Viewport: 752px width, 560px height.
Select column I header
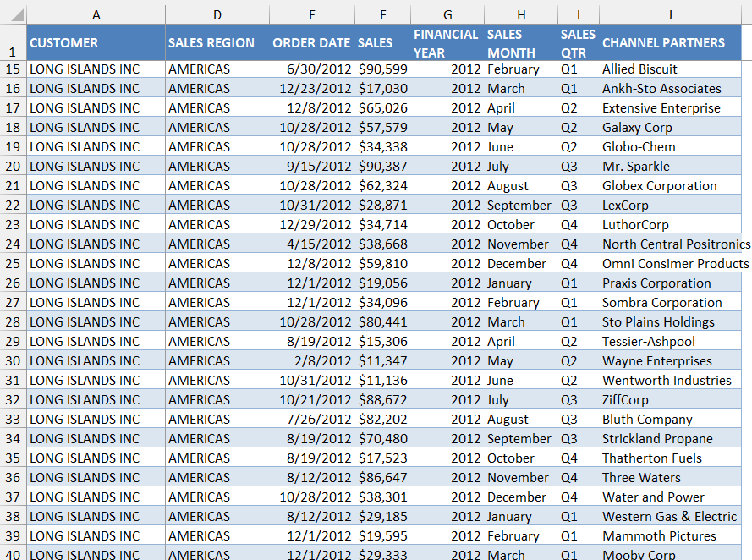click(x=579, y=15)
